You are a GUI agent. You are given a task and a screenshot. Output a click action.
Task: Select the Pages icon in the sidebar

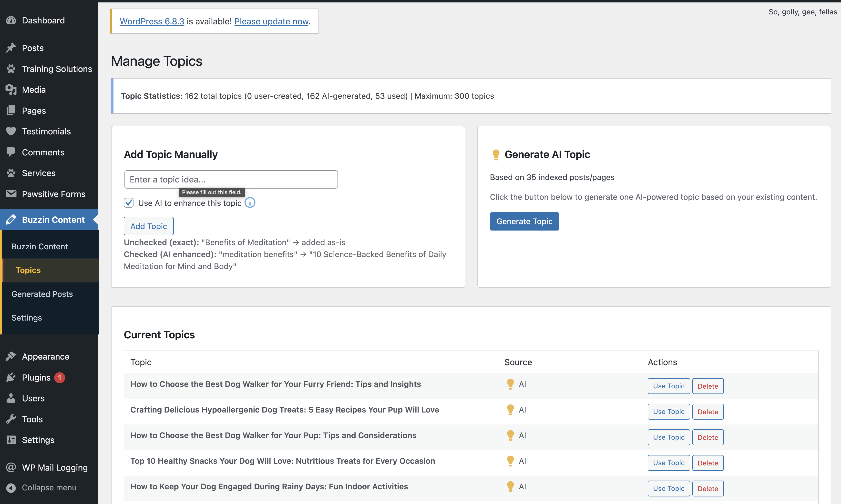pos(11,110)
